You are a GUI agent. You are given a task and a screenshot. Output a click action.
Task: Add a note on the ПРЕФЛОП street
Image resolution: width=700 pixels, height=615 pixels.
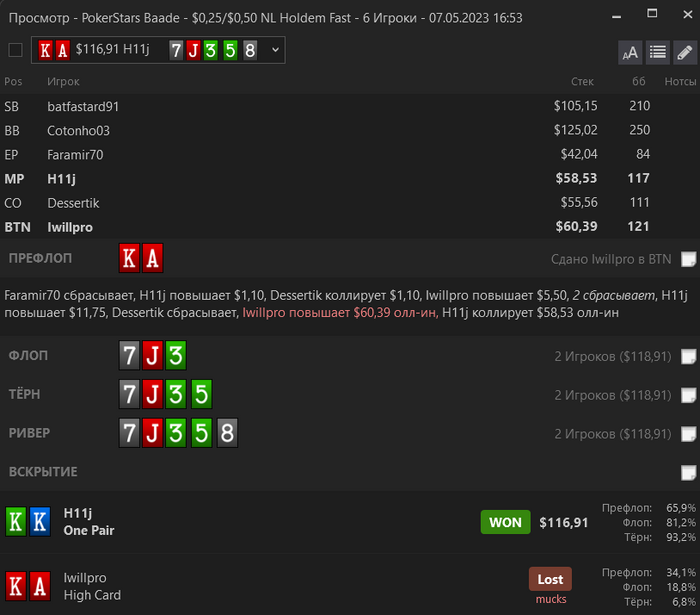click(x=688, y=259)
